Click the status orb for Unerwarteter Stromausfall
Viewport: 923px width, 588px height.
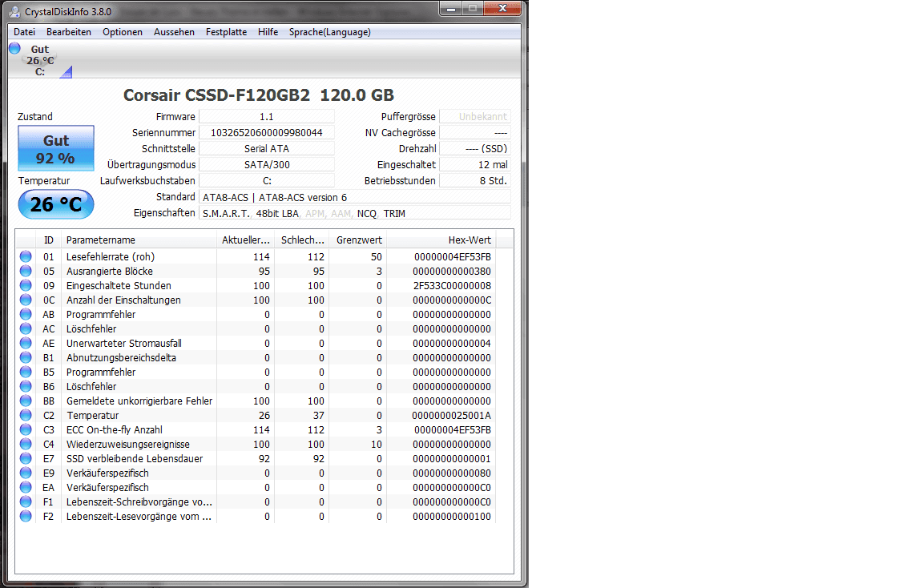[x=26, y=343]
